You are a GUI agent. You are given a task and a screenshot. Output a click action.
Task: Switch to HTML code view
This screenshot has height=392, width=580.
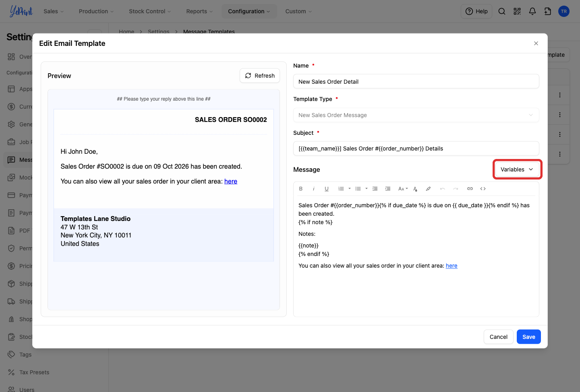pos(483,189)
